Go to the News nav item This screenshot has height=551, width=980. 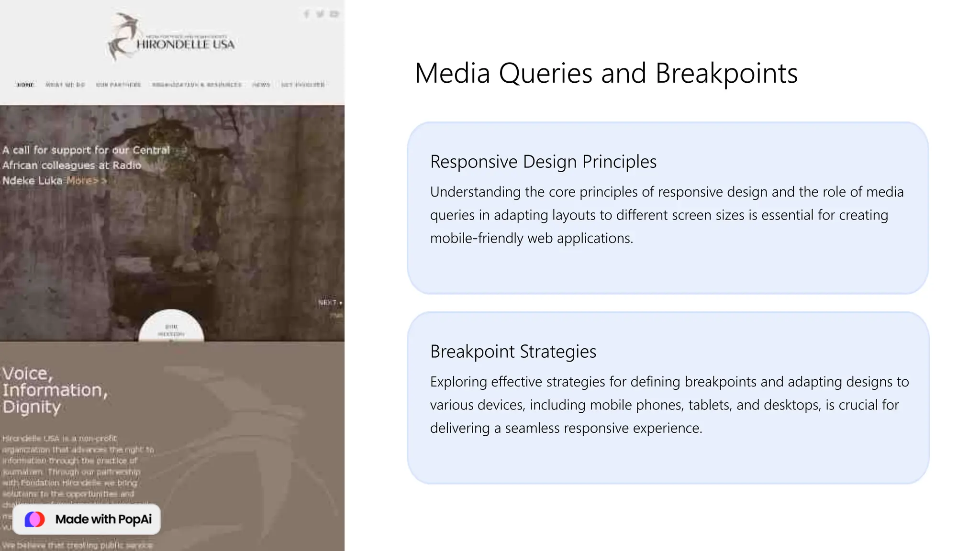[261, 85]
